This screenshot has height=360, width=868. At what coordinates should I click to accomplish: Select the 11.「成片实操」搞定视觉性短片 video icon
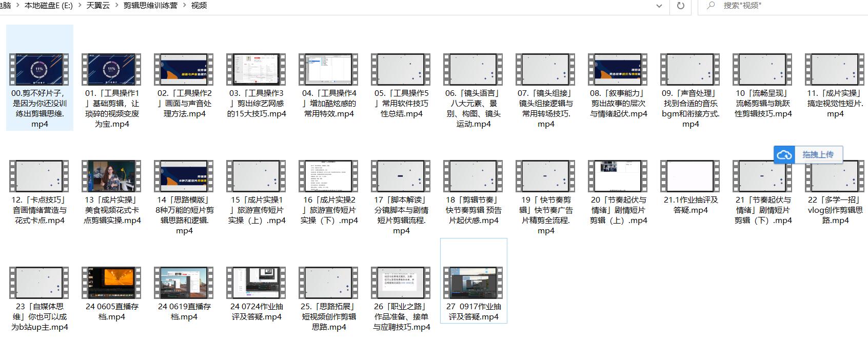[x=835, y=69]
